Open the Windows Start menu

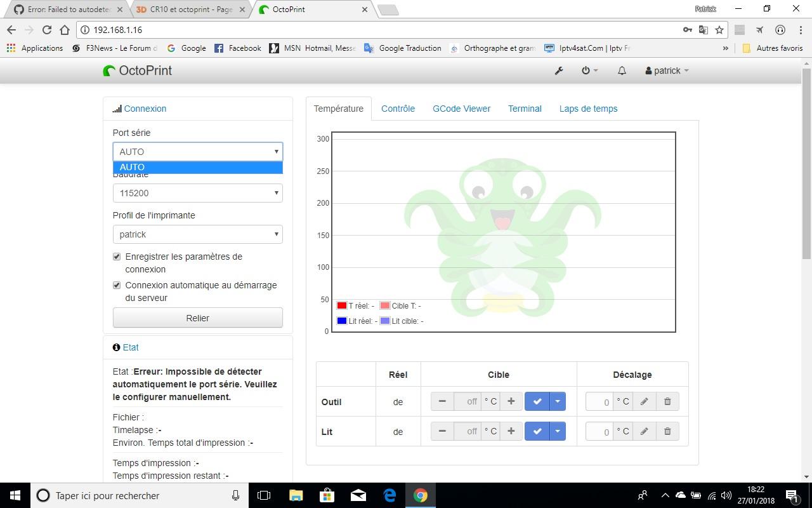pos(15,495)
